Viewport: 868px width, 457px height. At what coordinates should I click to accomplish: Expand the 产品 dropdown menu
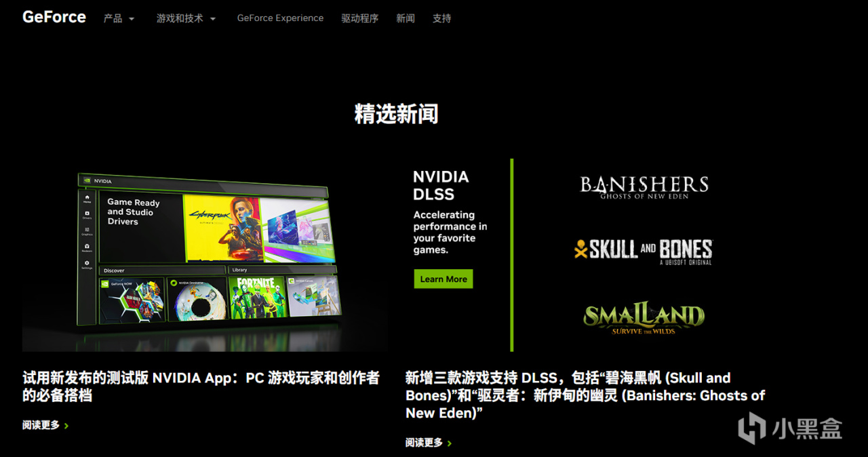119,18
